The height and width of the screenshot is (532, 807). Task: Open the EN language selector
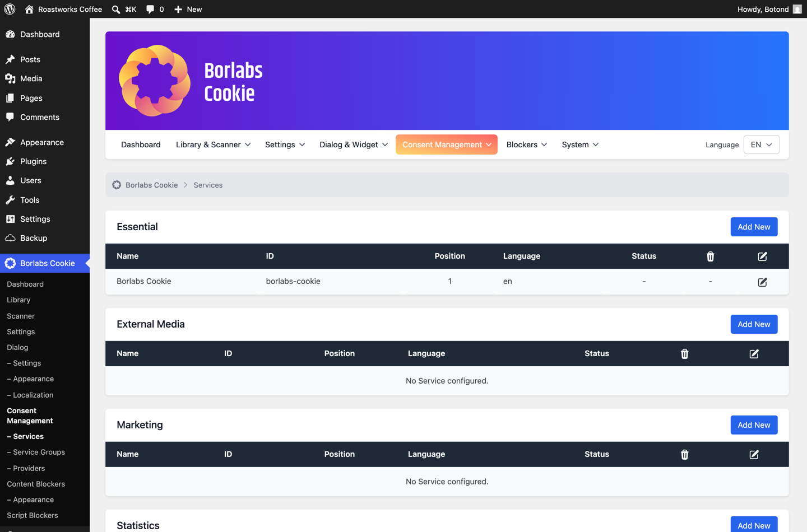coord(761,144)
